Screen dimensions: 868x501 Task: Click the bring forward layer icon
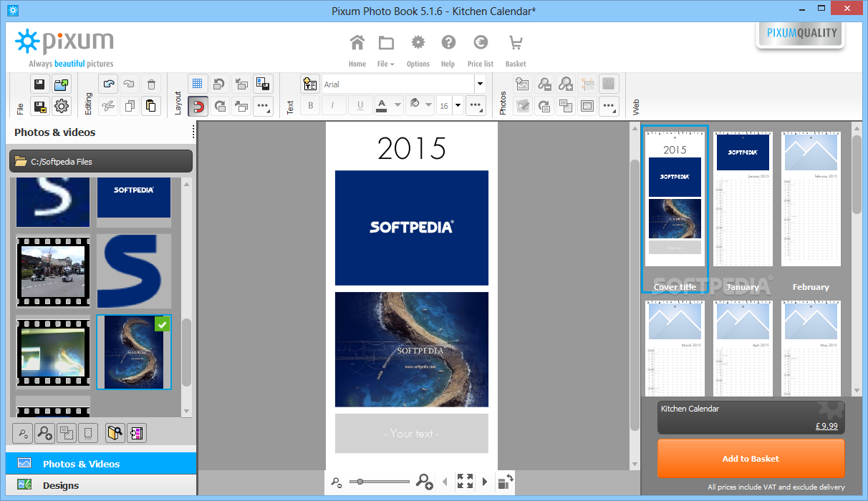[241, 84]
